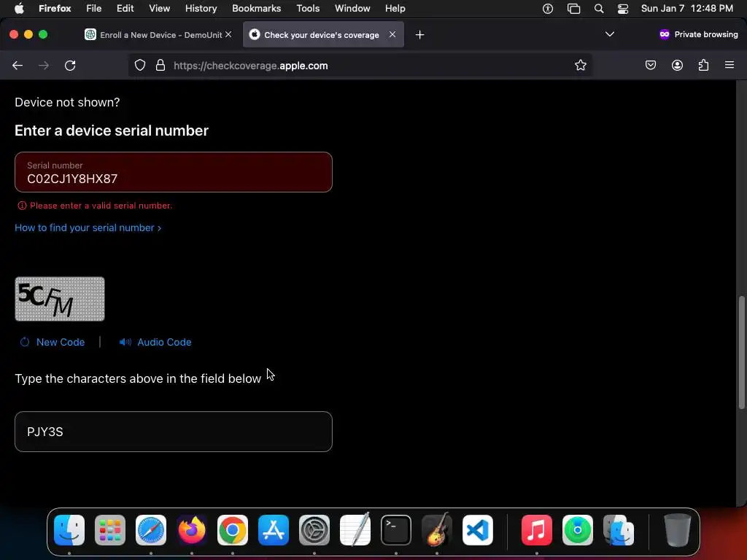Screen dimensions: 747x560
Task: Open the Extensions puzzle icon
Action: 704,65
